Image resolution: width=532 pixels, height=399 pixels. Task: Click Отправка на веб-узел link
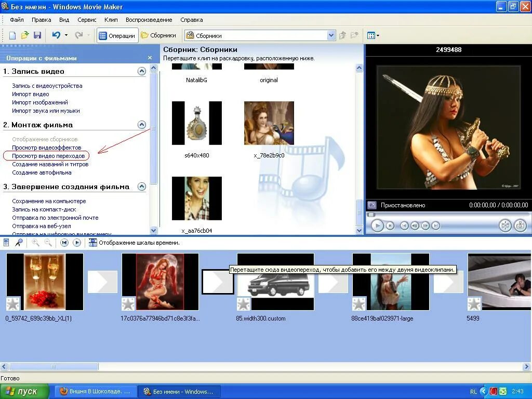point(42,226)
